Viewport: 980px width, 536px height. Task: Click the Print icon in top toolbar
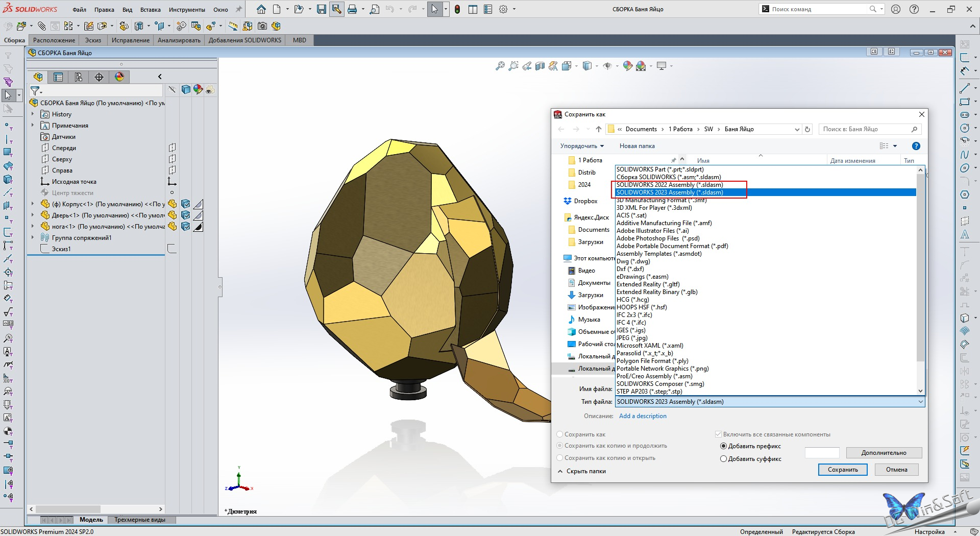coord(352,9)
